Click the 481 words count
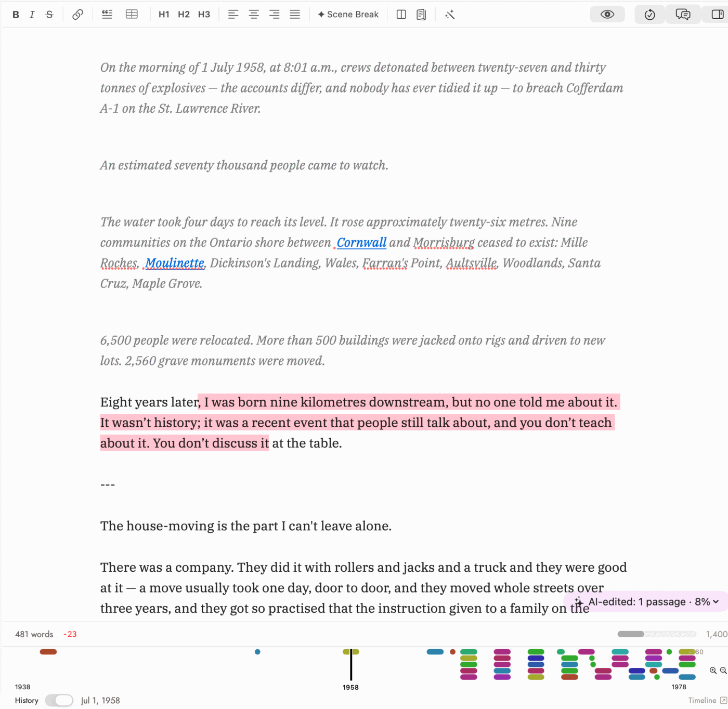 [34, 634]
